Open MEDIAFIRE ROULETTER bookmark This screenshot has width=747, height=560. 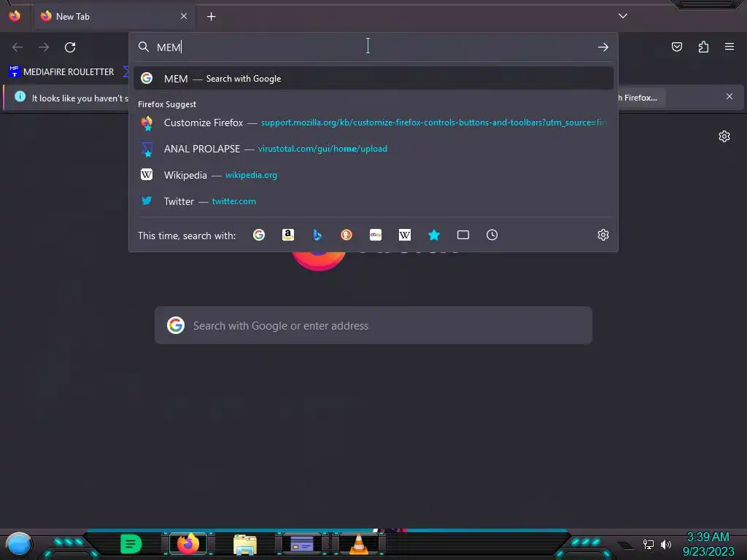(61, 72)
